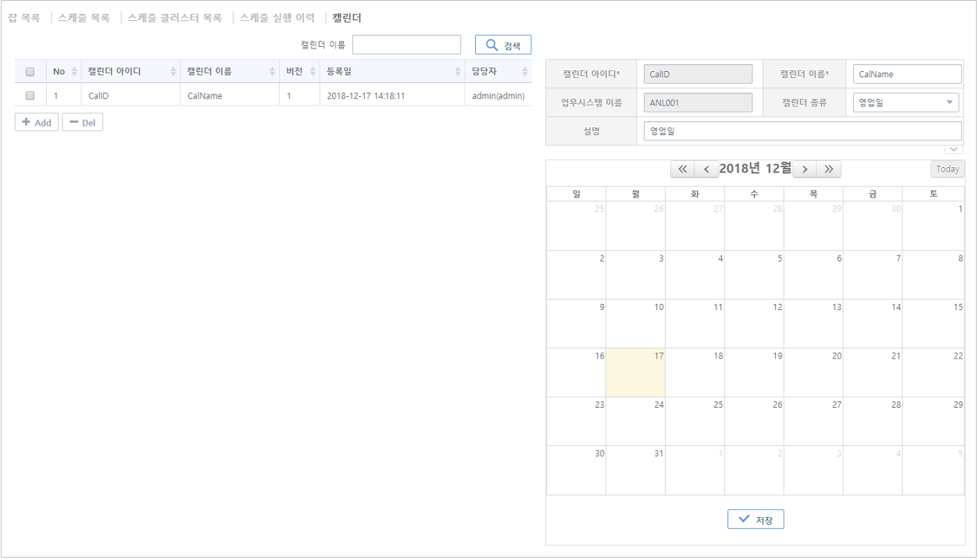
Task: Click the Today button
Action: [x=947, y=169]
